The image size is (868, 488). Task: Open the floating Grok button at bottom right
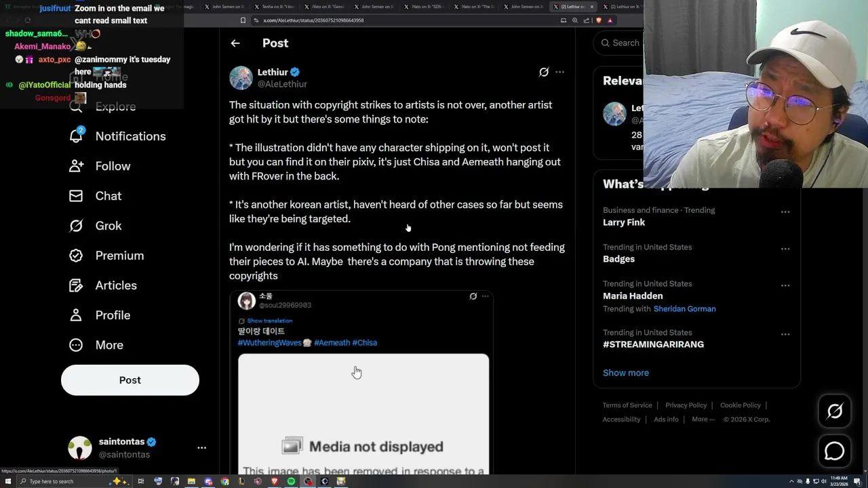[x=835, y=411]
